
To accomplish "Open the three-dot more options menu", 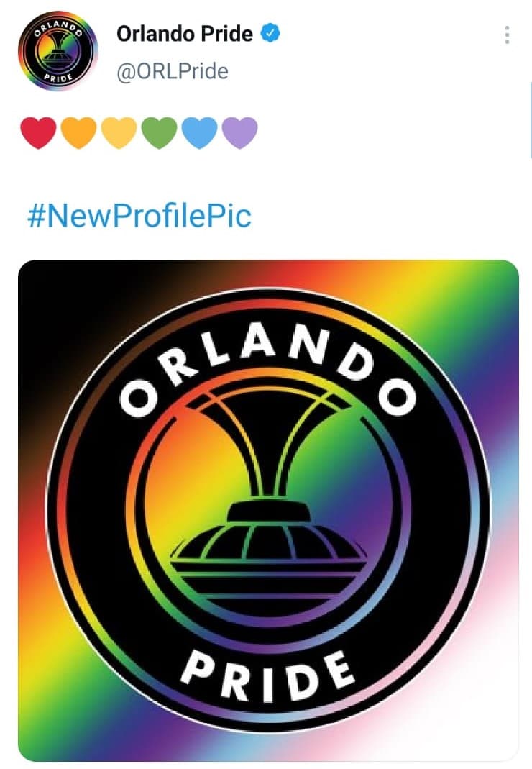I will (507, 35).
